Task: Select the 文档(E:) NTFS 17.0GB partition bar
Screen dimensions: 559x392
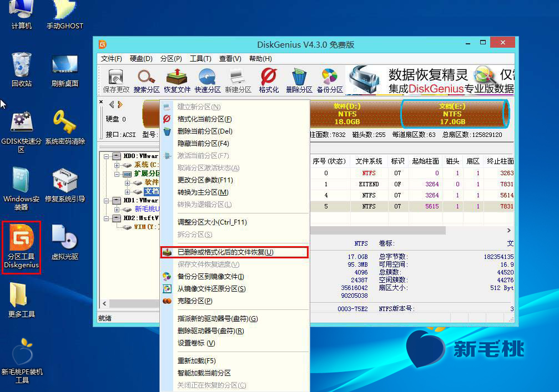Action: click(455, 114)
